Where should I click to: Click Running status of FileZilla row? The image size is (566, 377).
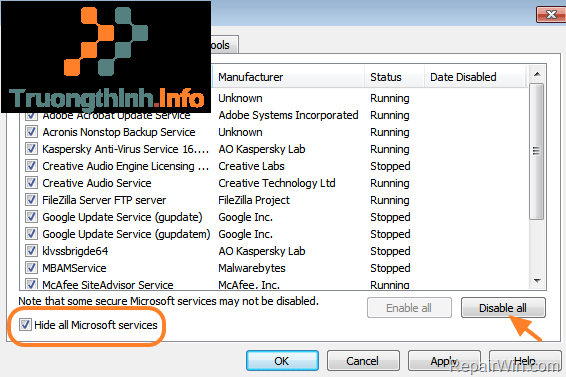click(390, 200)
